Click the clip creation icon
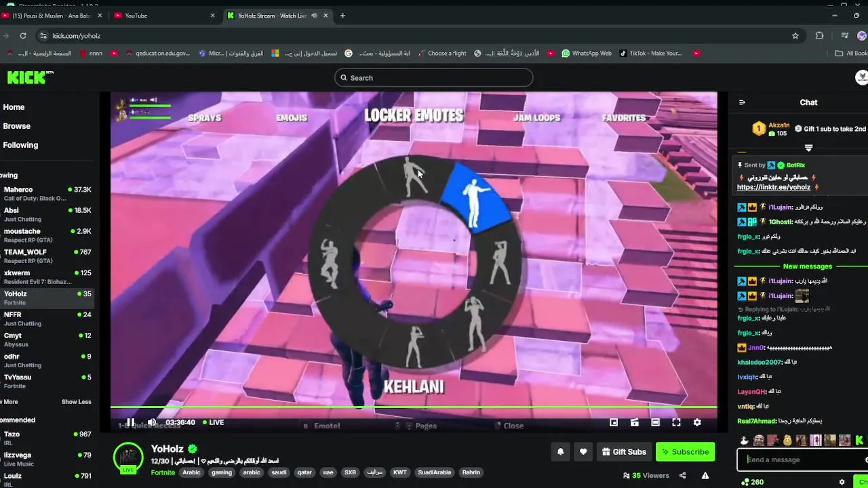The height and width of the screenshot is (488, 868). point(635,422)
